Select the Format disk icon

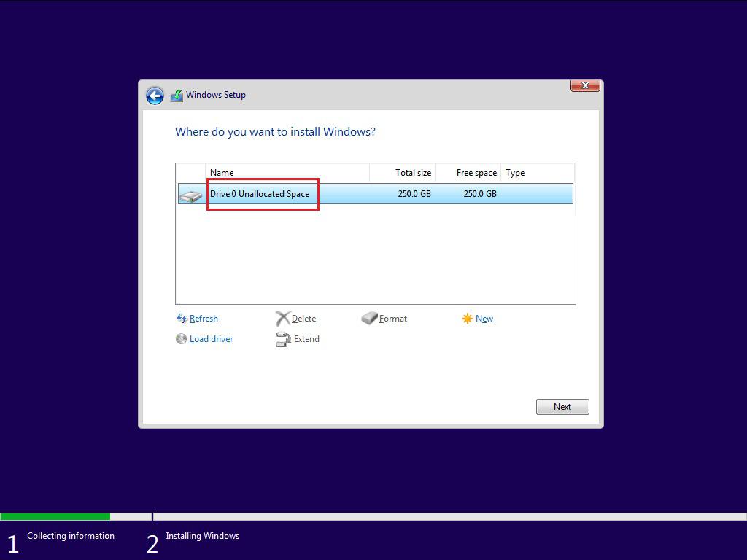pos(369,318)
